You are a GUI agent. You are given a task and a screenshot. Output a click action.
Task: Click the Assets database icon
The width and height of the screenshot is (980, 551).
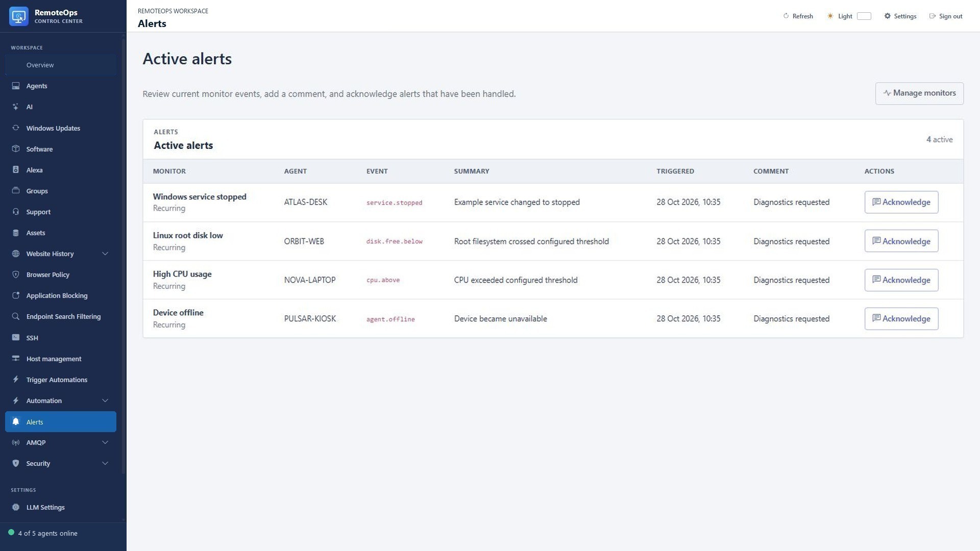click(16, 233)
